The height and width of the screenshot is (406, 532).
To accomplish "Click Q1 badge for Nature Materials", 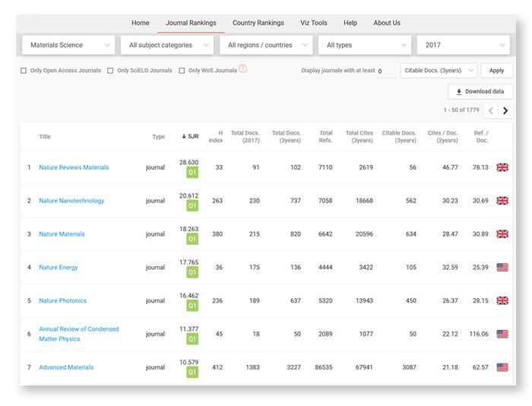I will pos(192,239).
